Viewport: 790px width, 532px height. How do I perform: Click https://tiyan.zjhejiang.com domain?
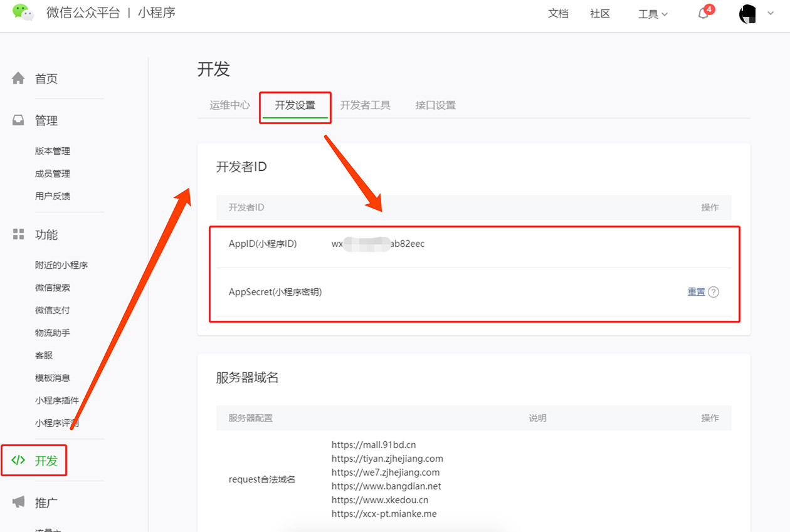387,459
